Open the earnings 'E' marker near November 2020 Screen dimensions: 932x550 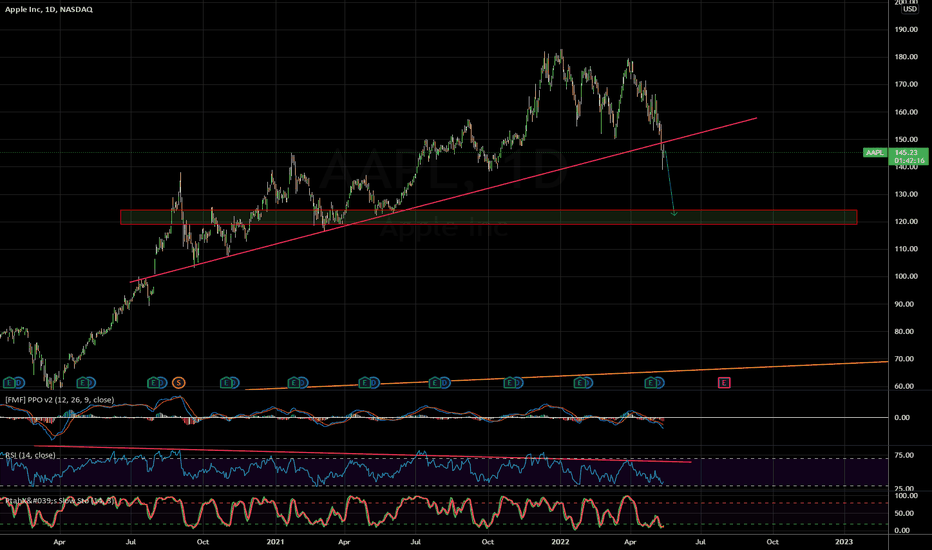click(226, 383)
